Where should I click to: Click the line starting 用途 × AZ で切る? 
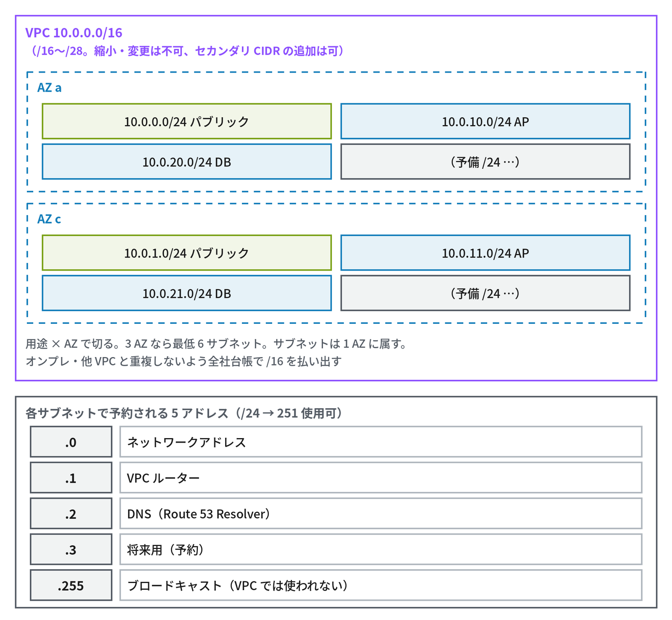(218, 344)
